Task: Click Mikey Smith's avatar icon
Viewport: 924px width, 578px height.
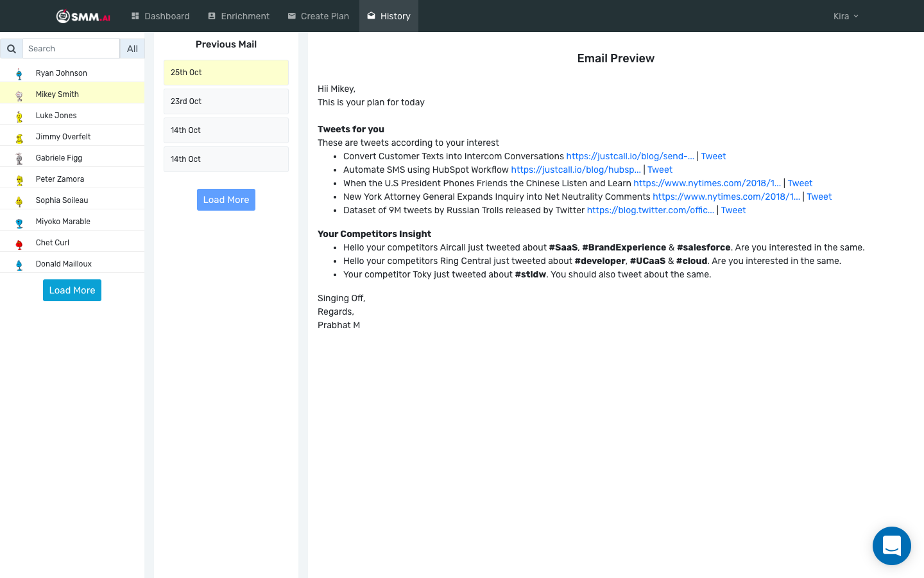Action: click(x=19, y=95)
